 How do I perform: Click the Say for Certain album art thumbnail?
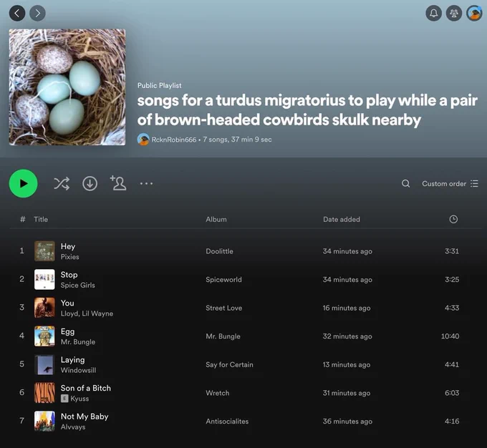(44, 364)
